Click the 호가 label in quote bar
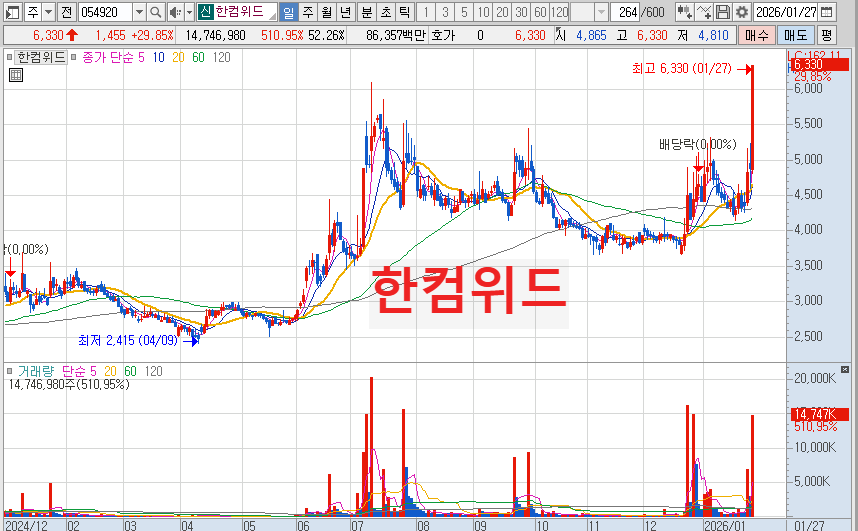Viewport: 858px width, 531px height. 443,36
